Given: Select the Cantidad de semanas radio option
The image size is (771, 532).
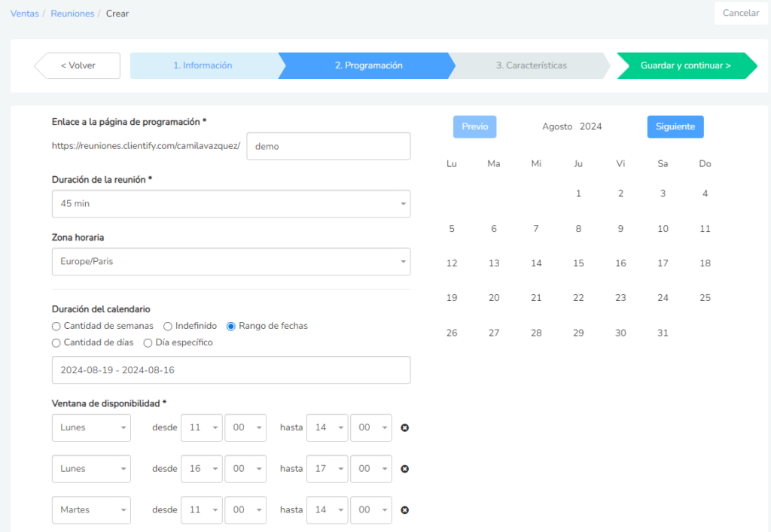Looking at the screenshot, I should click(56, 327).
